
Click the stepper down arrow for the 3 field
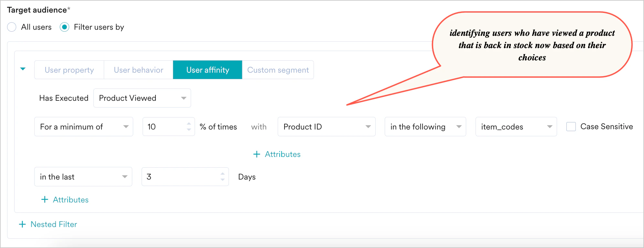point(222,180)
